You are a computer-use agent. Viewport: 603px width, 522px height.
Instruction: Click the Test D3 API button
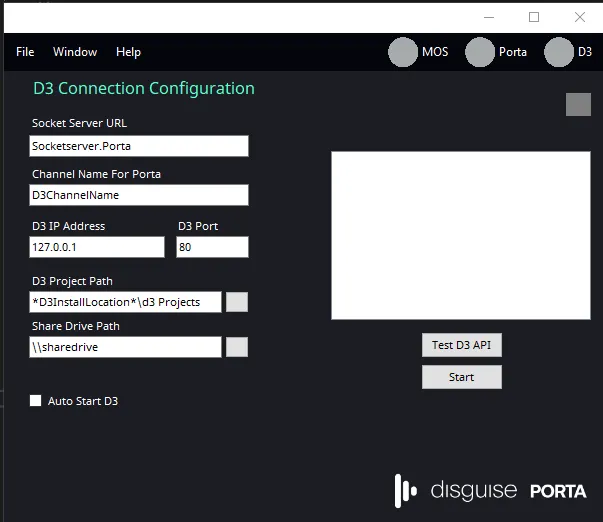(461, 345)
